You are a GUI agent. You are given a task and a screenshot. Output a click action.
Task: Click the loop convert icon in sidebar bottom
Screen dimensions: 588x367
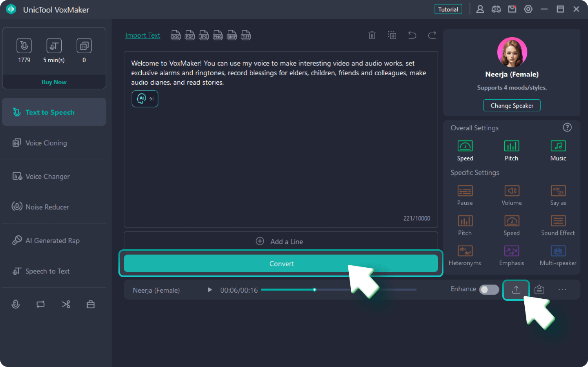(40, 304)
